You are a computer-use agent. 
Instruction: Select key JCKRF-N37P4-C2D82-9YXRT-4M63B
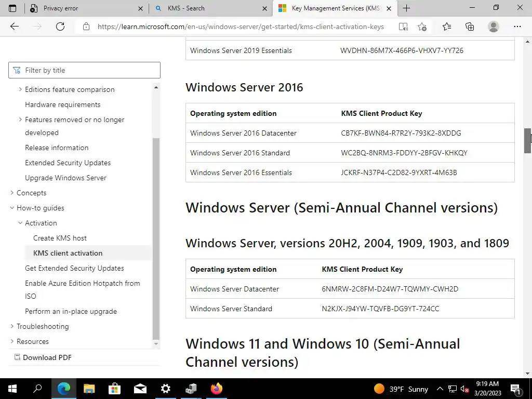coord(399,172)
